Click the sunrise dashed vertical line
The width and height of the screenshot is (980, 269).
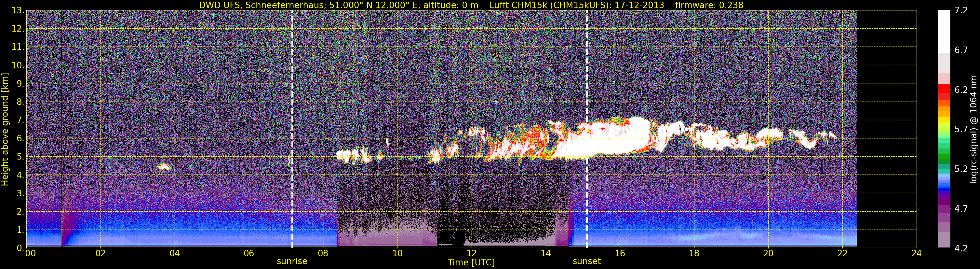pos(292,129)
